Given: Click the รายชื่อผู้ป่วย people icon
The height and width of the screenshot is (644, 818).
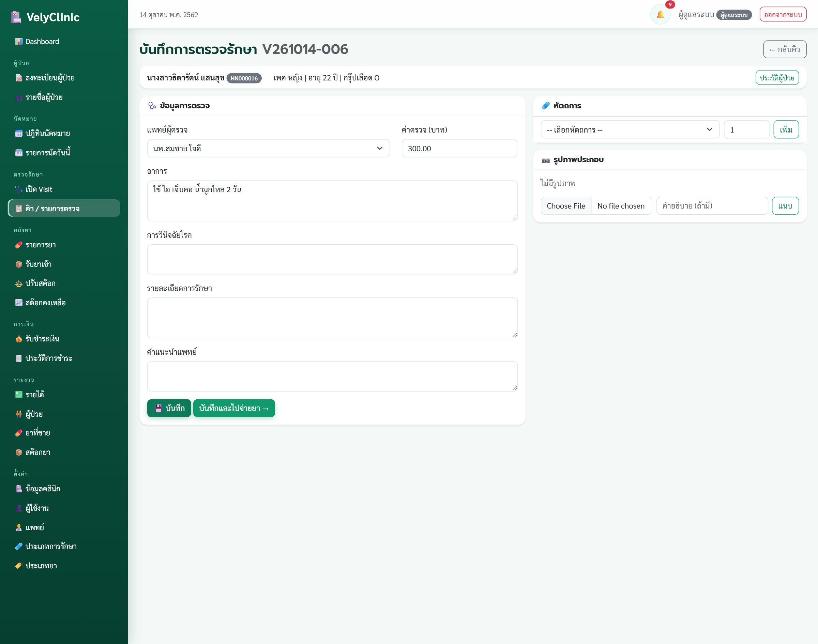Looking at the screenshot, I should click(x=18, y=97).
